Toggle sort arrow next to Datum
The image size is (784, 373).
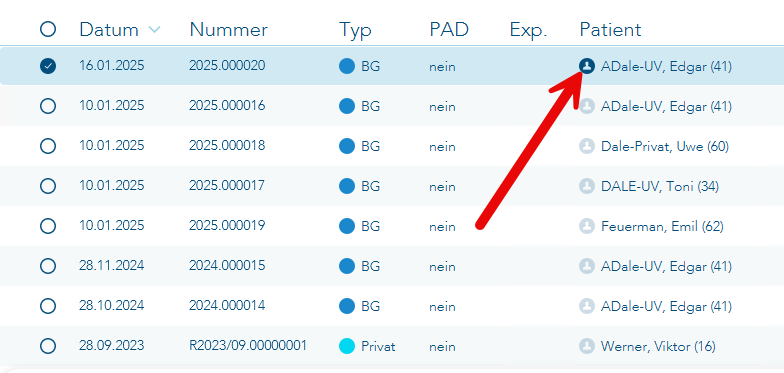tap(154, 30)
